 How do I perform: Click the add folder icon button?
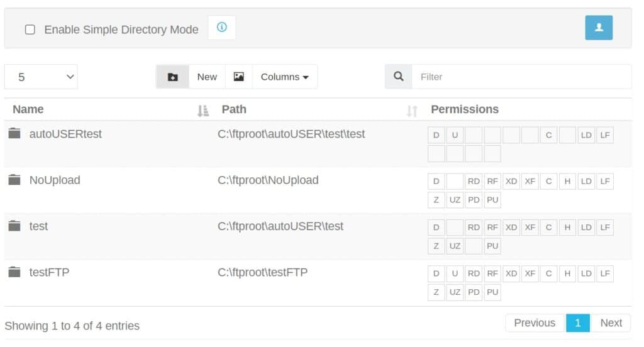(x=173, y=77)
